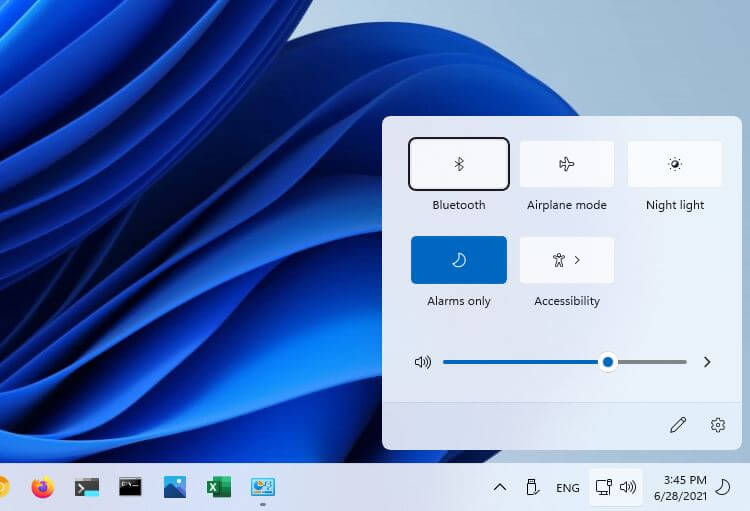The width and height of the screenshot is (750, 511).
Task: Click the Airplane mode label text
Action: [x=567, y=205]
